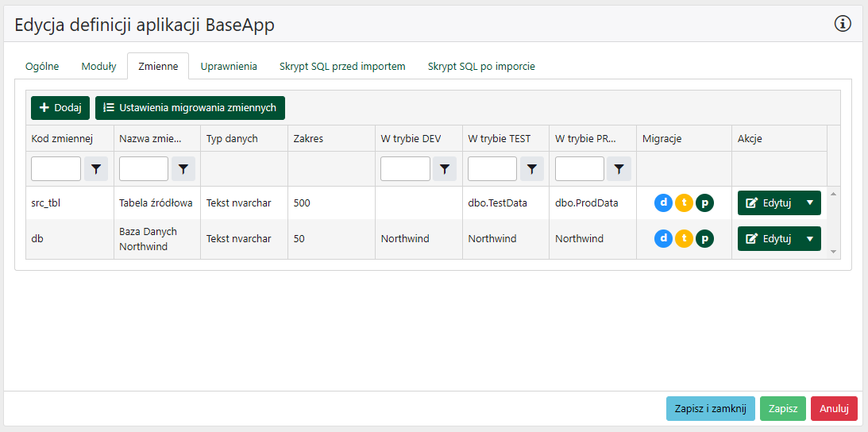The width and height of the screenshot is (868, 432).
Task: Select the 'src_tbl' cell
Action: (70, 202)
